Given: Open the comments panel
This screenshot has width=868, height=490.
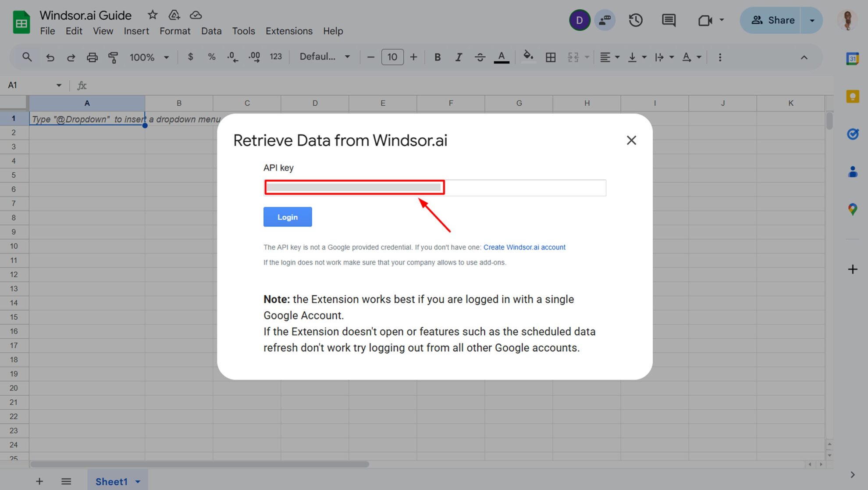Looking at the screenshot, I should point(669,20).
